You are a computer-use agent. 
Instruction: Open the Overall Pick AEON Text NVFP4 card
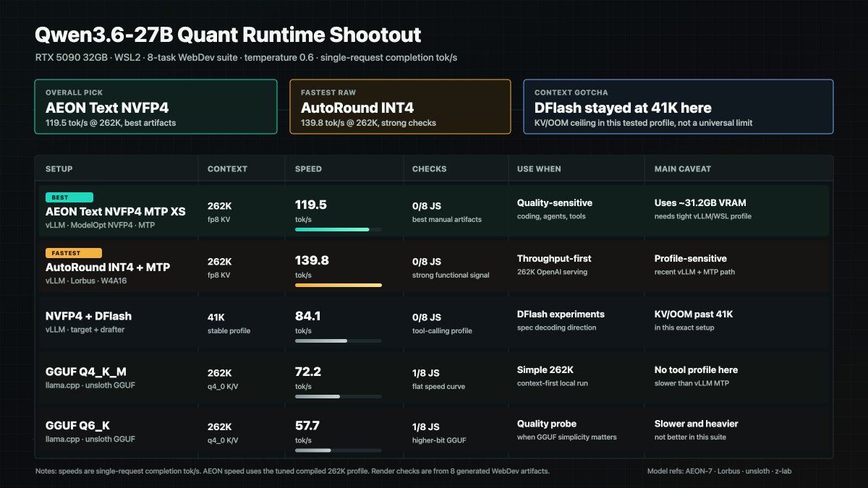click(156, 107)
